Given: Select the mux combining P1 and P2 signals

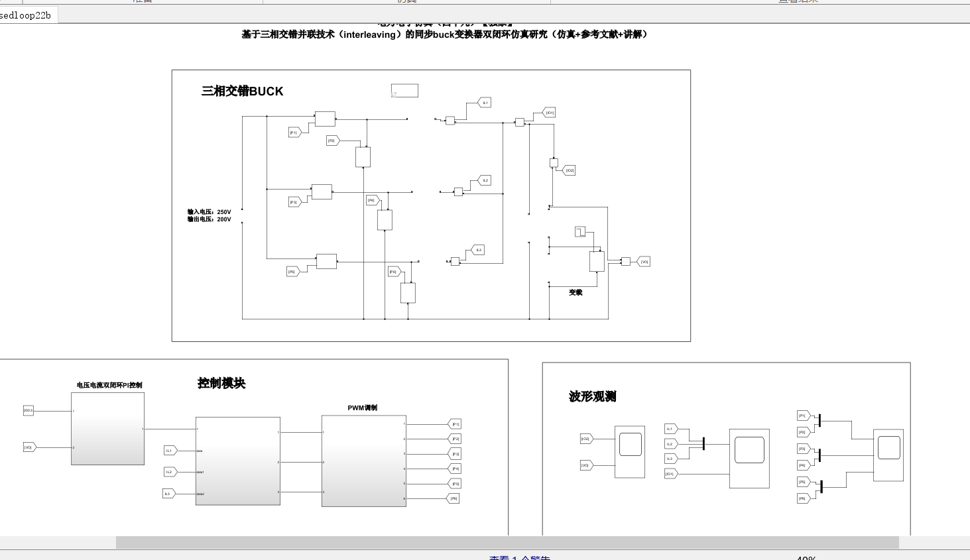Looking at the screenshot, I should coord(819,421).
